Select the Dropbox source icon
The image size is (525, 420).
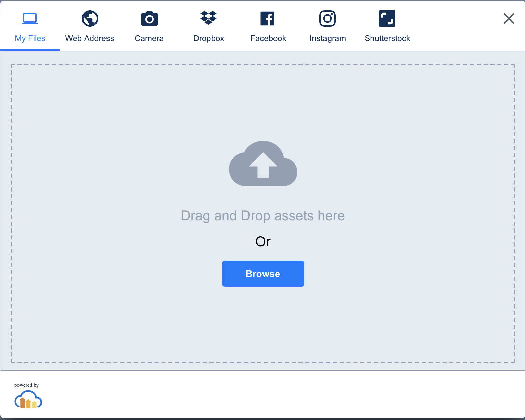(x=208, y=18)
